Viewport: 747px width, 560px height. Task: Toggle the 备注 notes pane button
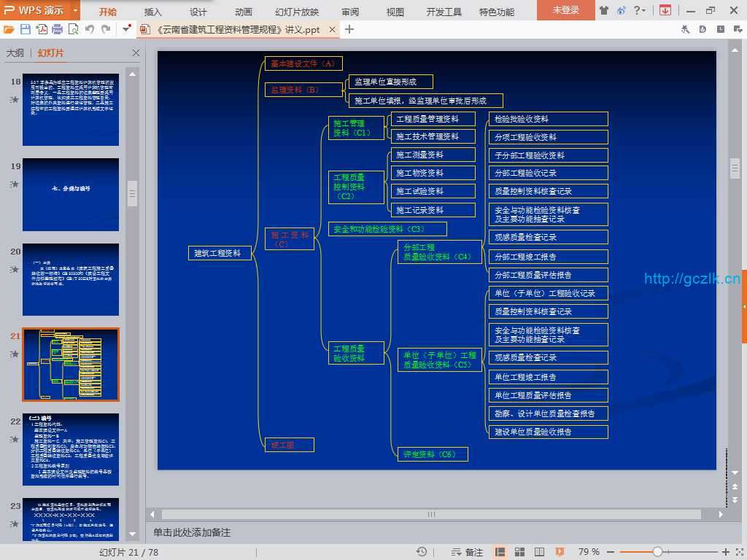point(468,552)
